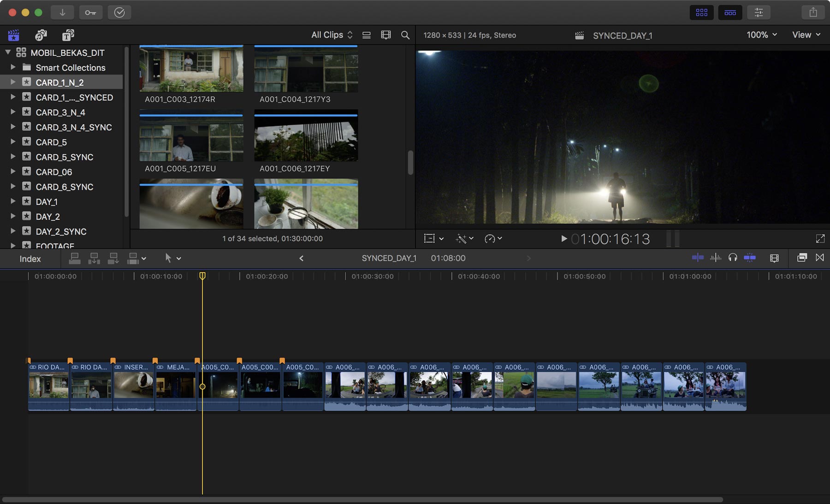Image resolution: width=830 pixels, height=504 pixels.
Task: Append clip to storyline button
Action: point(113,258)
